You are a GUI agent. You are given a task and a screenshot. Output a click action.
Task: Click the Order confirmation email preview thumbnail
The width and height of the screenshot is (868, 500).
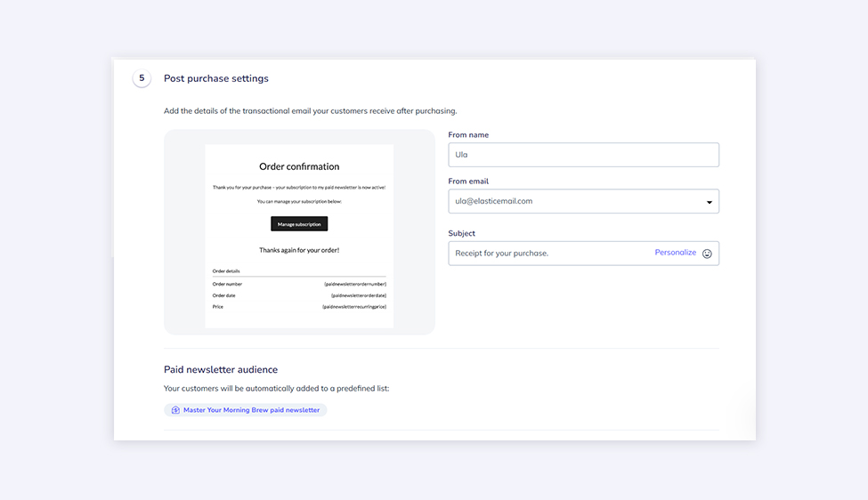click(x=299, y=236)
